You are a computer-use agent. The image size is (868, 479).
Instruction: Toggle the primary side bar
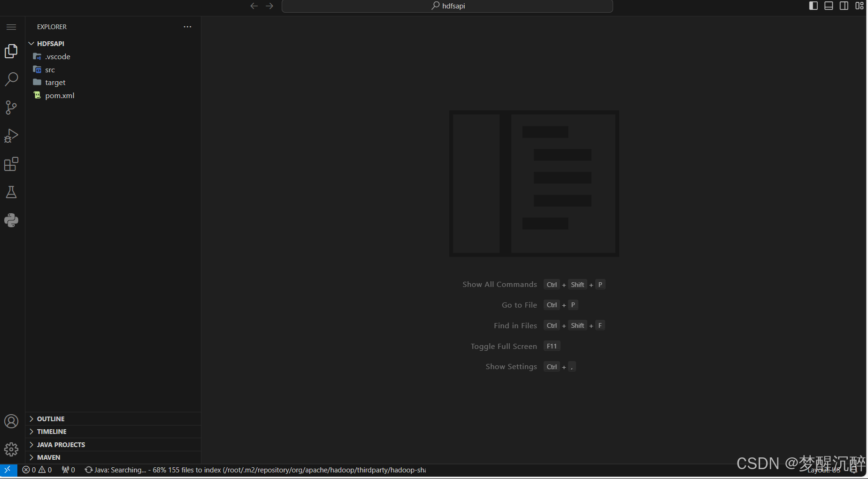tap(814, 6)
